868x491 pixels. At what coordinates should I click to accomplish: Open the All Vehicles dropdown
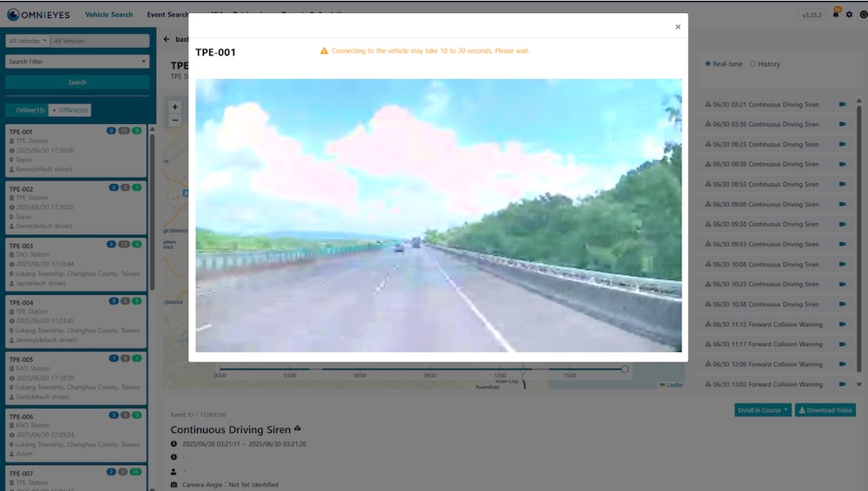[28, 41]
